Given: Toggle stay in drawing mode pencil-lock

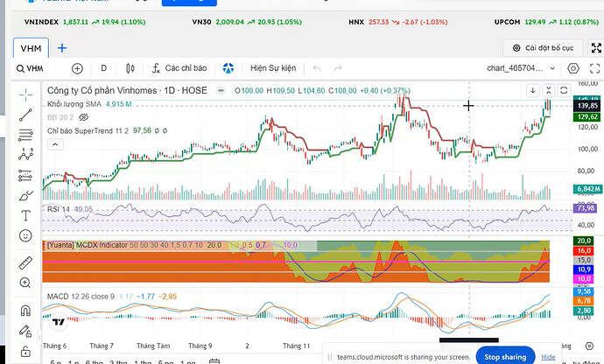Looking at the screenshot, I should tap(25, 331).
